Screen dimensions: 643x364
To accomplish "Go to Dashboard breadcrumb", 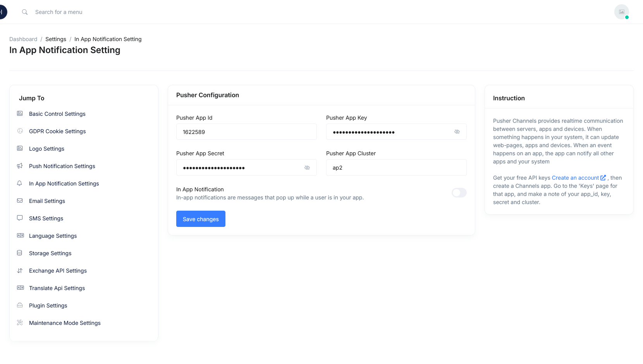I will pos(23,39).
